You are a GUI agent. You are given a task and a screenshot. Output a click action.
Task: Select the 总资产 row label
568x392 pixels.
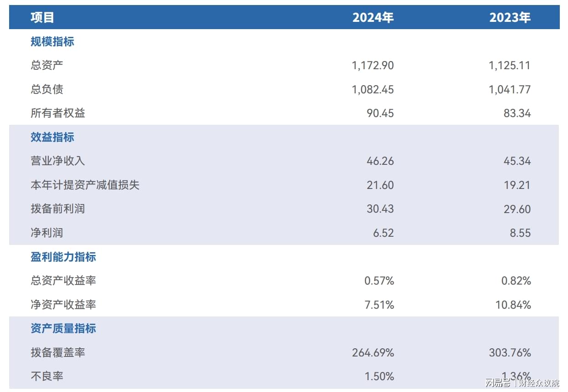[x=47, y=65]
